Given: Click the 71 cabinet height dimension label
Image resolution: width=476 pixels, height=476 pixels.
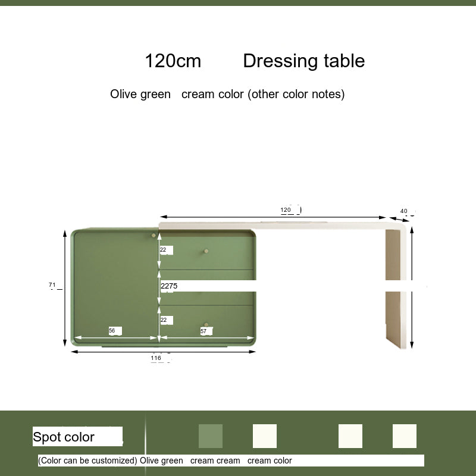Looking at the screenshot, I should pyautogui.click(x=52, y=286).
